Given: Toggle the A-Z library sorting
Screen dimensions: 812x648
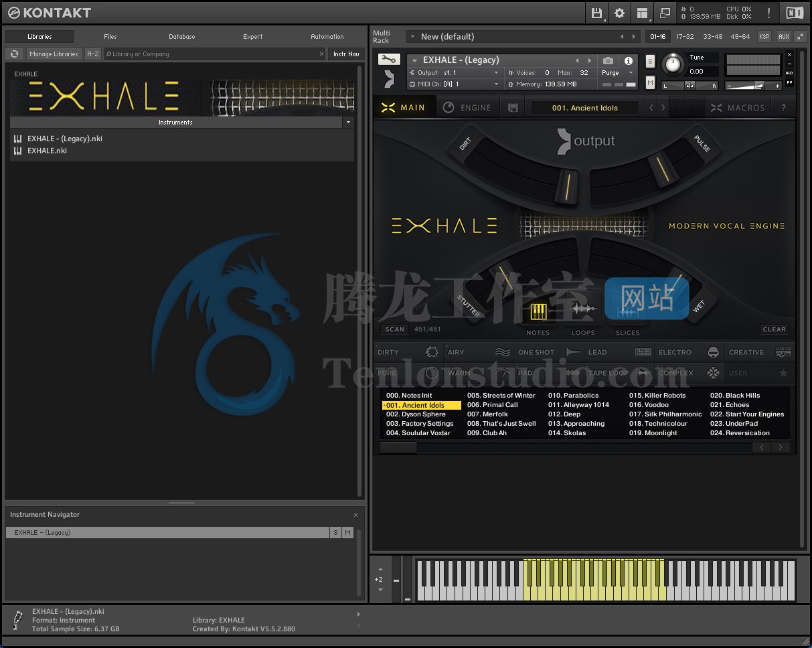Looking at the screenshot, I should (93, 54).
